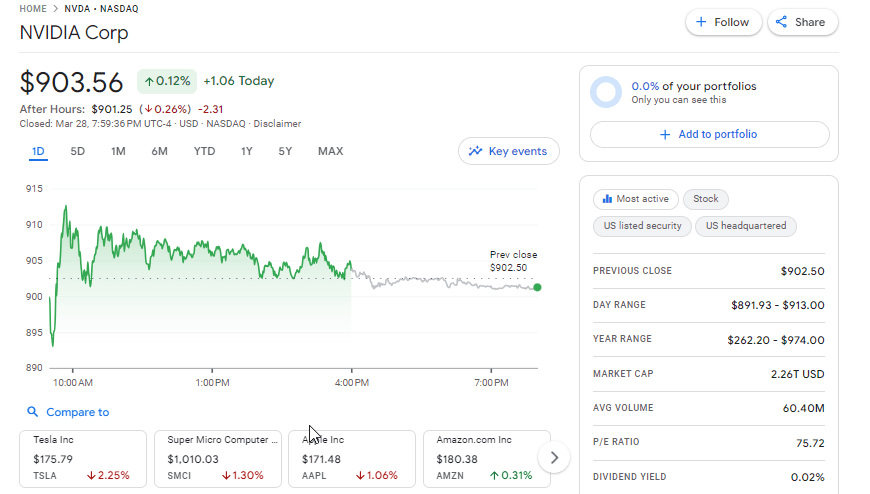Select the YTD time range tab
The height and width of the screenshot is (494, 870).
point(204,151)
